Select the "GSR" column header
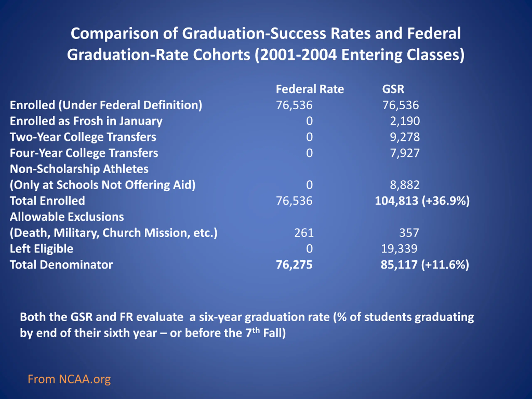The height and width of the screenshot is (399, 532). click(x=393, y=89)
